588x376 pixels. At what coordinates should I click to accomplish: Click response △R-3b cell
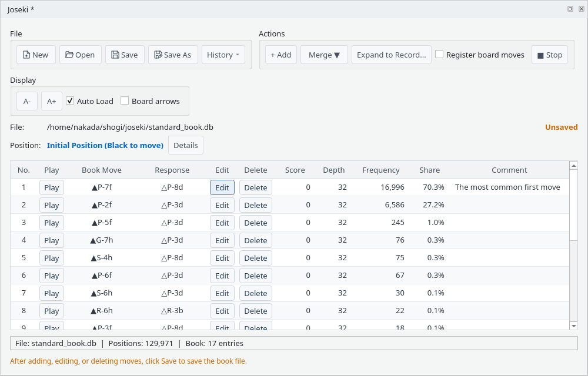tap(172, 310)
